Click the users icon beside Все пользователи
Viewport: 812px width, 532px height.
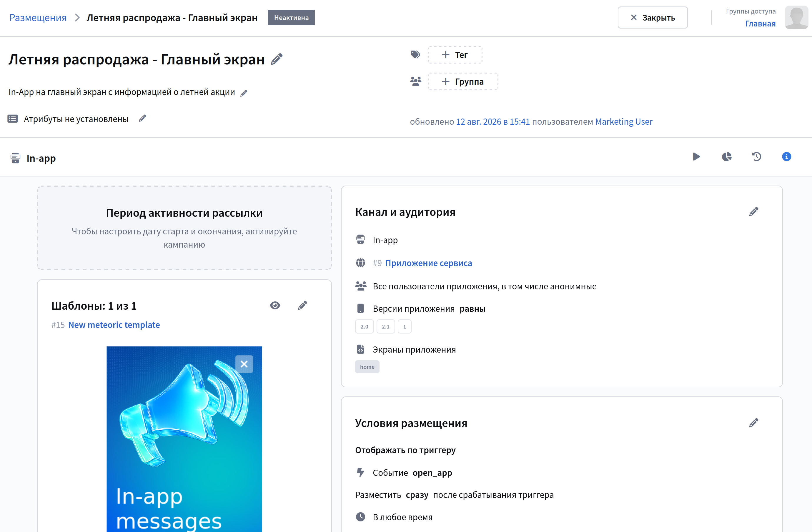(361, 286)
